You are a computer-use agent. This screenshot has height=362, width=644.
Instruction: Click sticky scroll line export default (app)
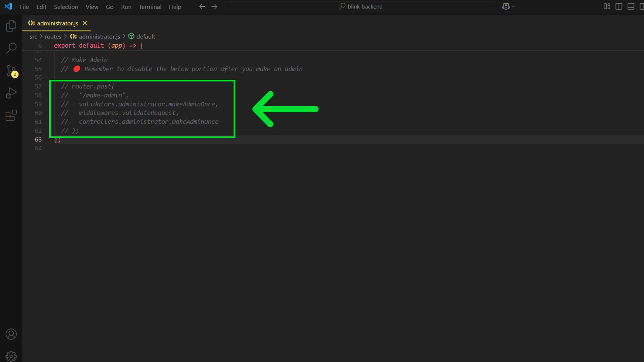coord(99,46)
